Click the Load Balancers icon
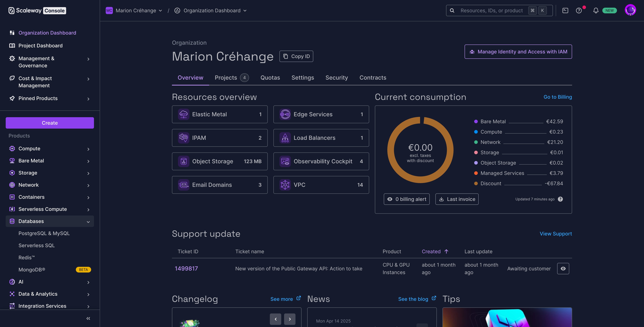This screenshot has width=644, height=327. [285, 138]
